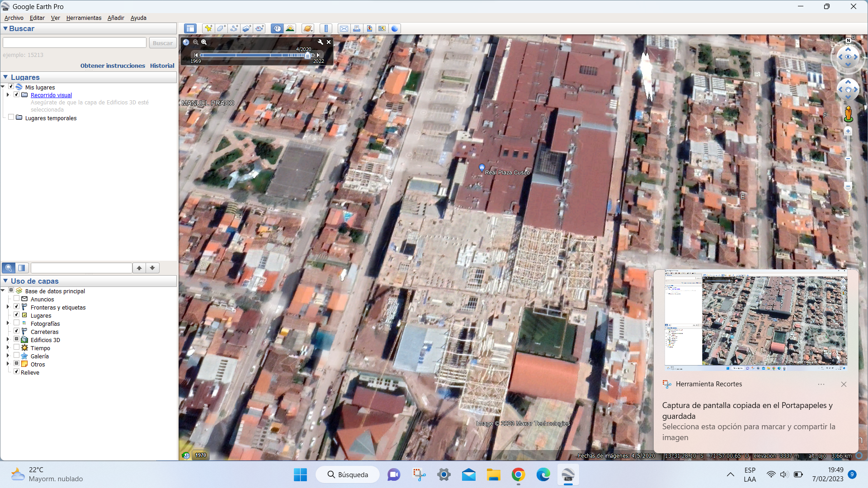This screenshot has width=868, height=488.
Task: Click the historical imagery time slider handle
Action: [x=307, y=55]
